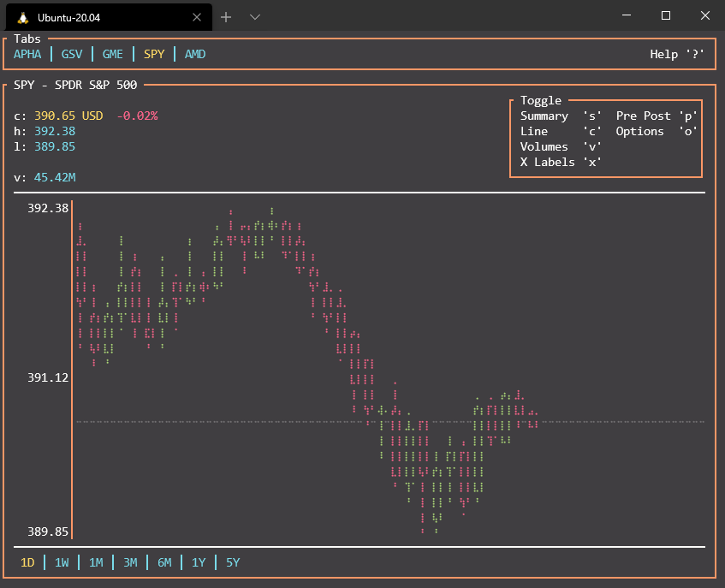Select the 1D time frame

tap(27, 562)
